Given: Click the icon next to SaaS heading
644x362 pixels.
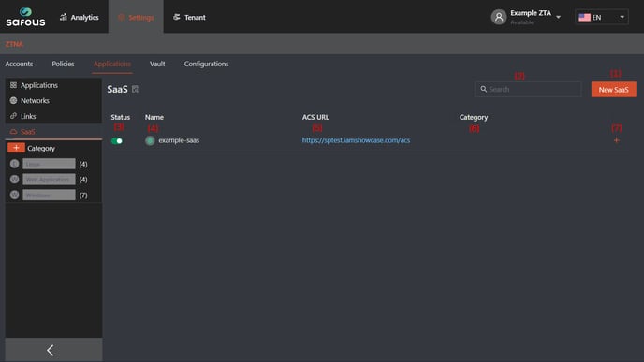Looking at the screenshot, I should pyautogui.click(x=135, y=89).
